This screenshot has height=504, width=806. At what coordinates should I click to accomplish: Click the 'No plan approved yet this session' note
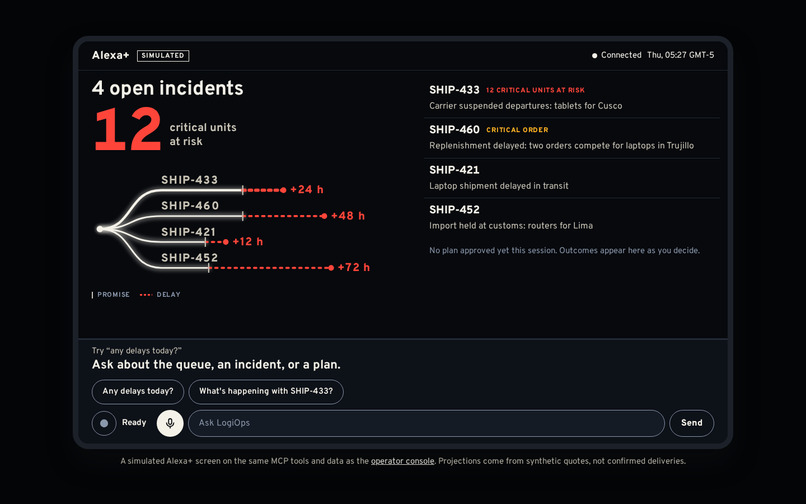564,250
